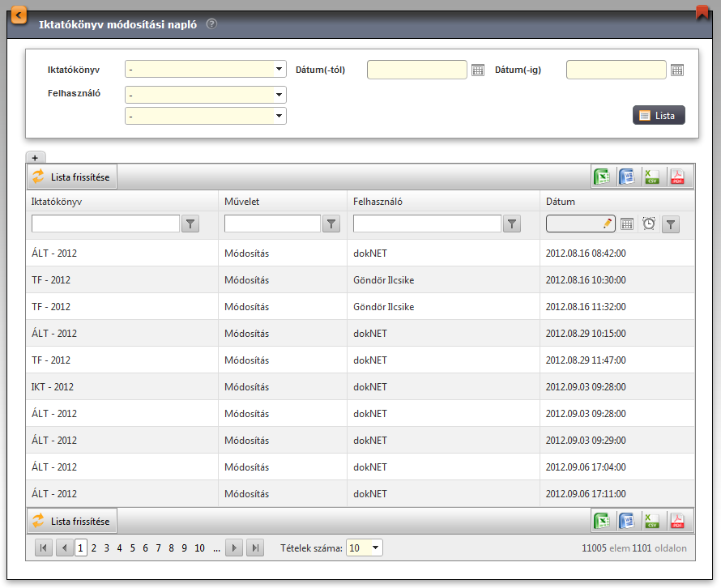Open the Dátum column calendar popup

pos(627,224)
